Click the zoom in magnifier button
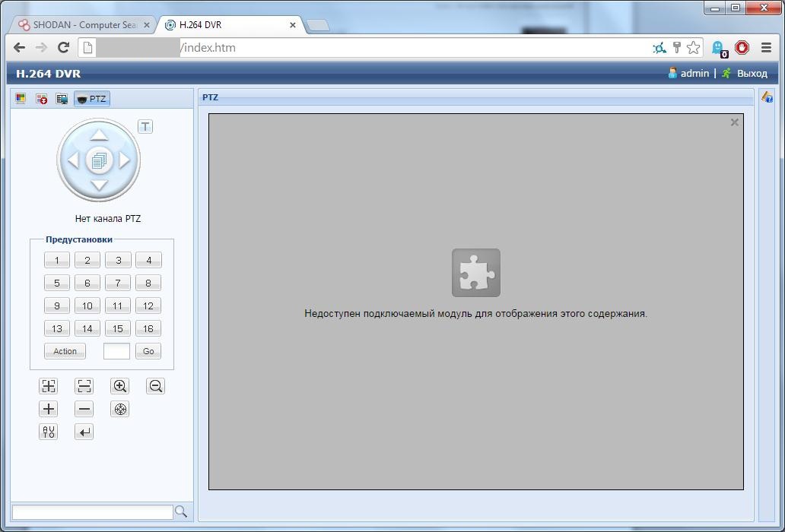The width and height of the screenshot is (785, 532). coord(119,386)
